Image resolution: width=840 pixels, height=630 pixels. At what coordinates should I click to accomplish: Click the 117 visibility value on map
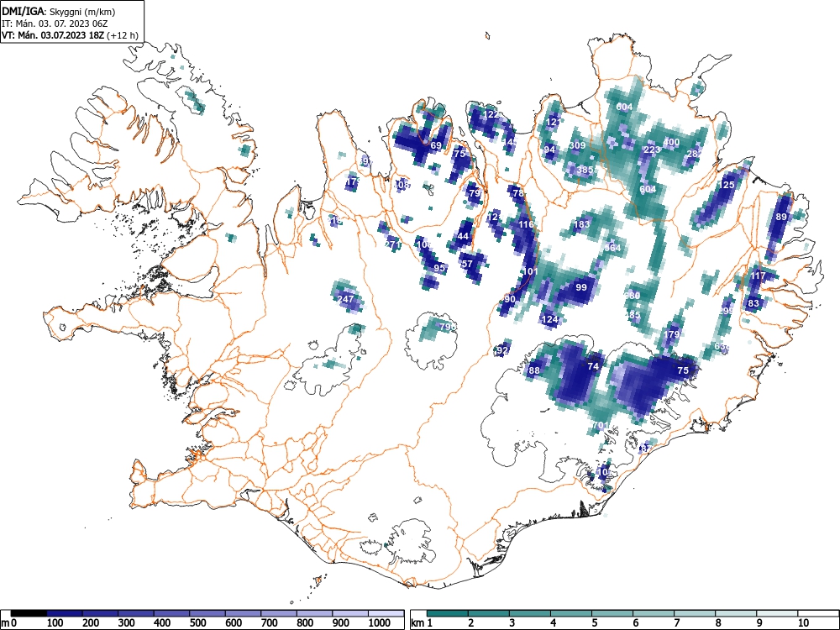point(758,276)
